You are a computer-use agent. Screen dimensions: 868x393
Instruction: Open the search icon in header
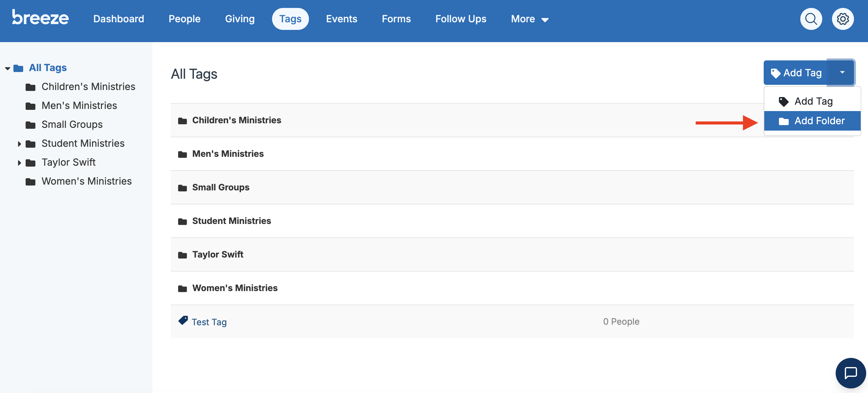click(811, 19)
